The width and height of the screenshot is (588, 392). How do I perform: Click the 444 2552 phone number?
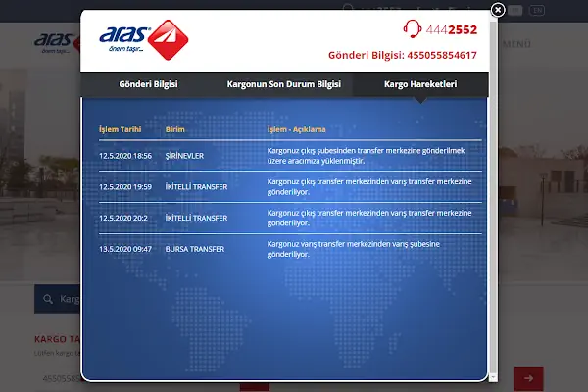tap(452, 30)
